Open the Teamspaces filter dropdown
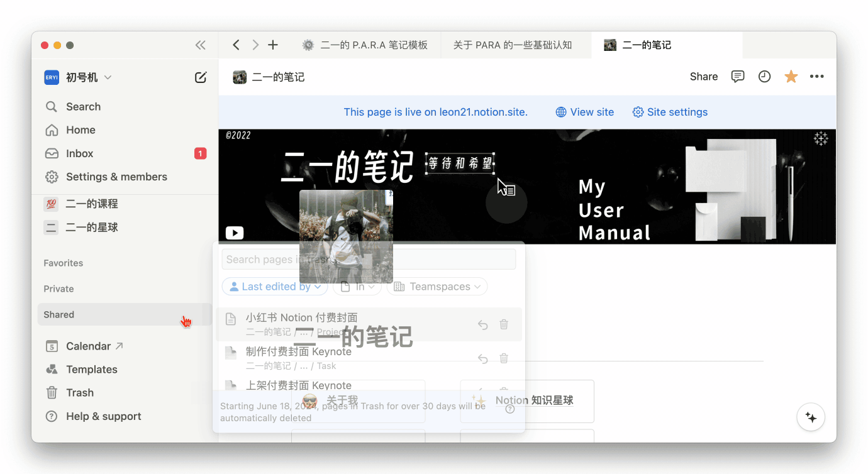868x474 pixels. pos(437,287)
